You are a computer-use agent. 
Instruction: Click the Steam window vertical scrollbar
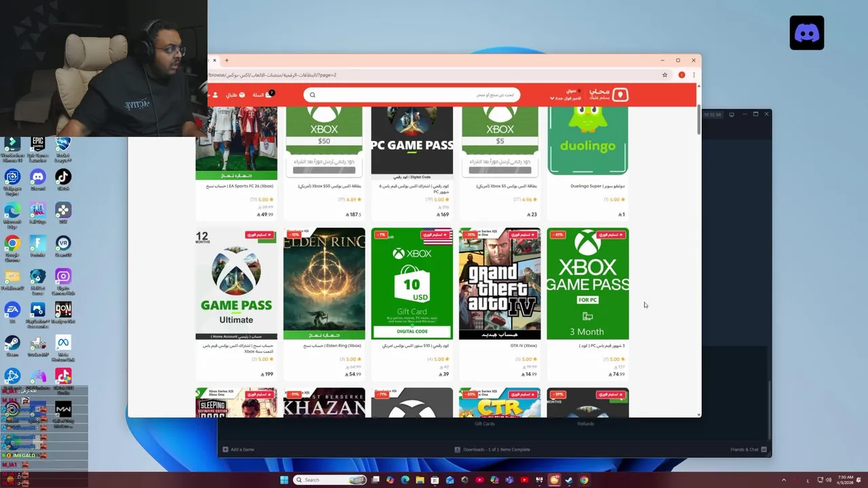(x=769, y=410)
